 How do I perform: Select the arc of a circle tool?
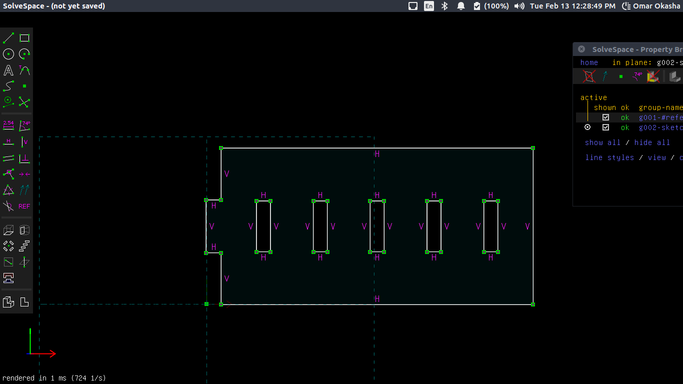coord(24,54)
